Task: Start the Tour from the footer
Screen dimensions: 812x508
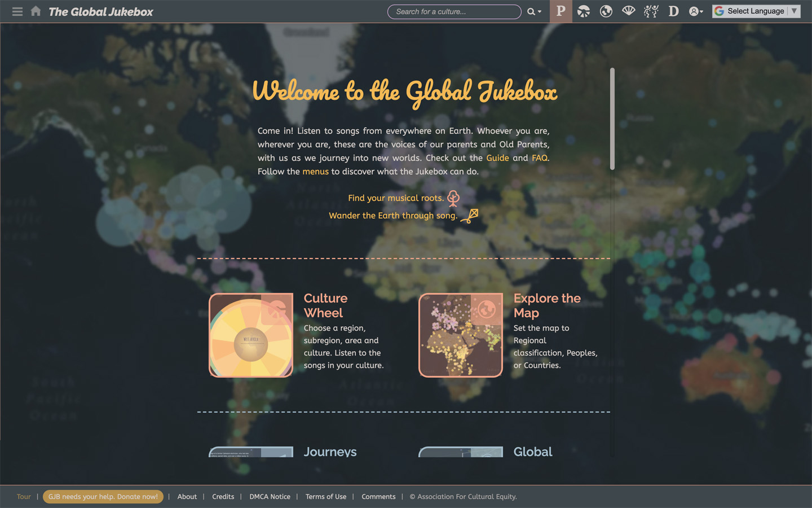Action: [24, 497]
